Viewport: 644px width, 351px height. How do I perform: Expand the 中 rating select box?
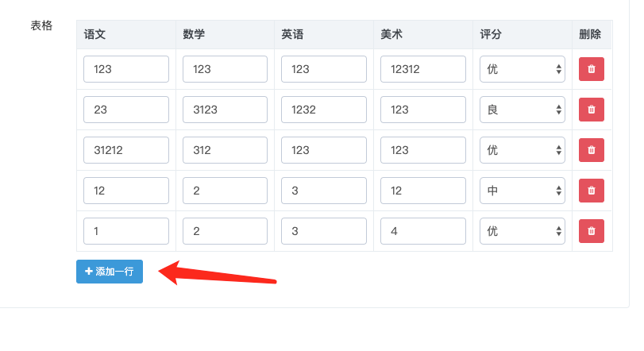[x=522, y=191]
